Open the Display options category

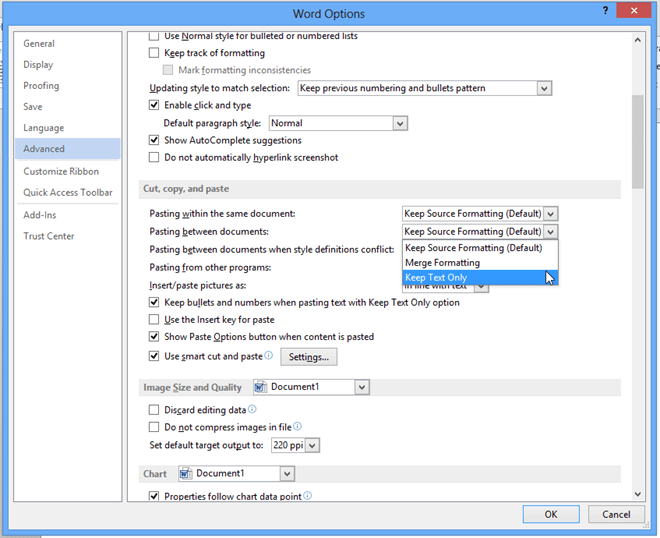tap(67, 64)
